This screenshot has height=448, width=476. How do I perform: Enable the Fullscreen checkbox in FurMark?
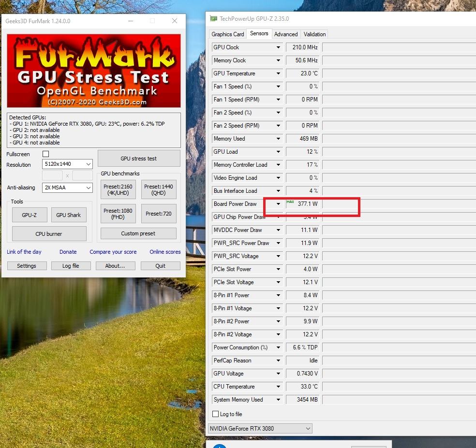(x=46, y=154)
